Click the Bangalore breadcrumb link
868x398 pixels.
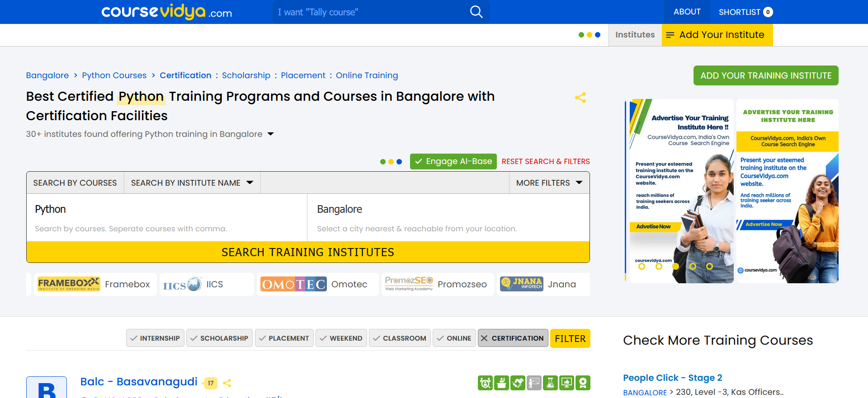point(47,75)
